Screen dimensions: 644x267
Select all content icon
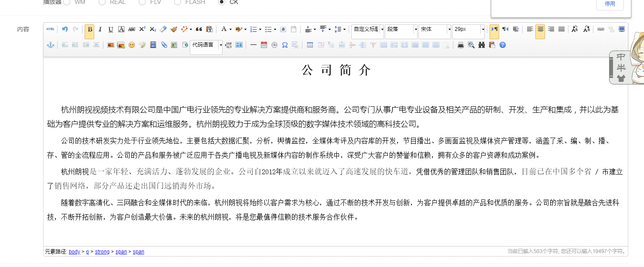283,29
